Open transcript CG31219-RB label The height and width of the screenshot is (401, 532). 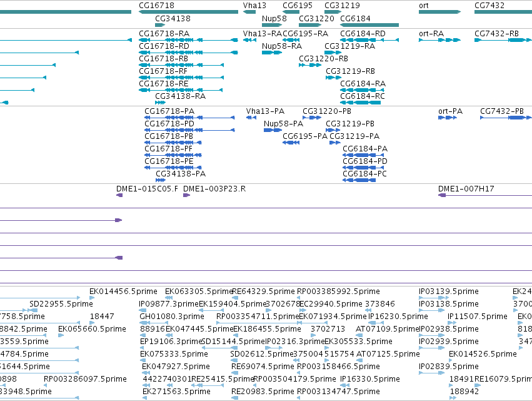(351, 71)
